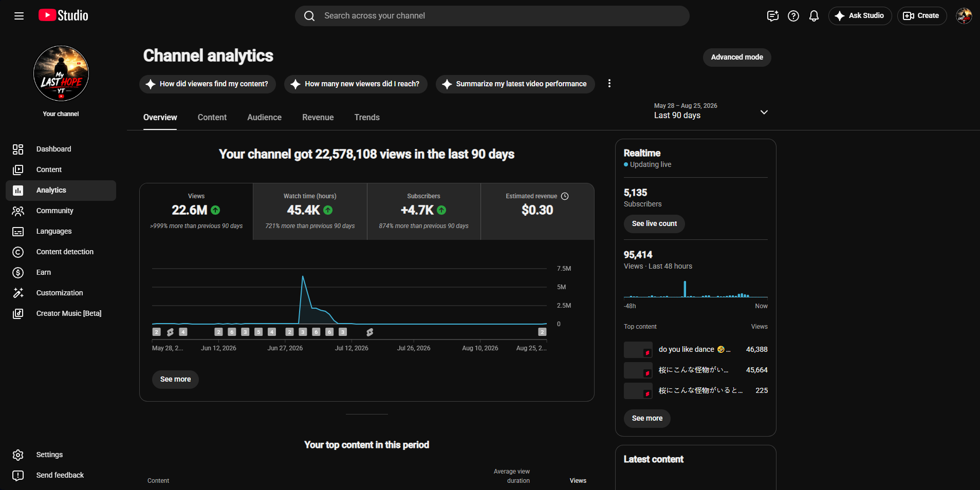Click See live count button
The width and height of the screenshot is (980, 490).
click(x=654, y=224)
